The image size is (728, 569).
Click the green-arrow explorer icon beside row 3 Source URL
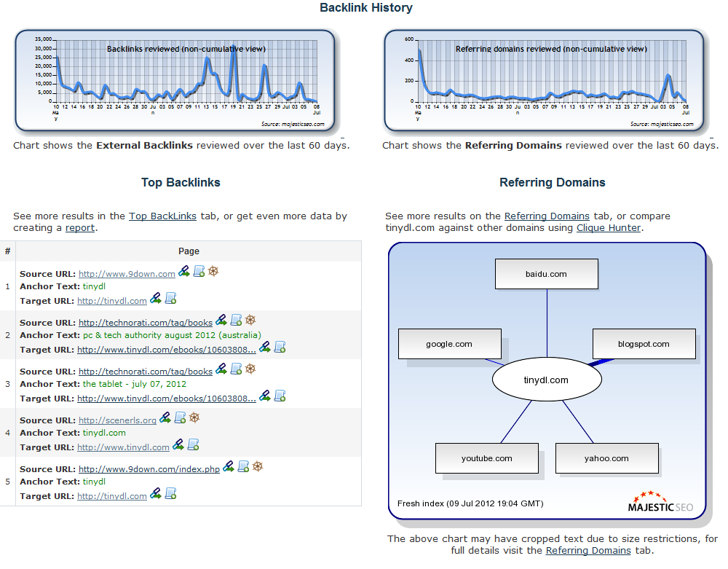click(221, 369)
